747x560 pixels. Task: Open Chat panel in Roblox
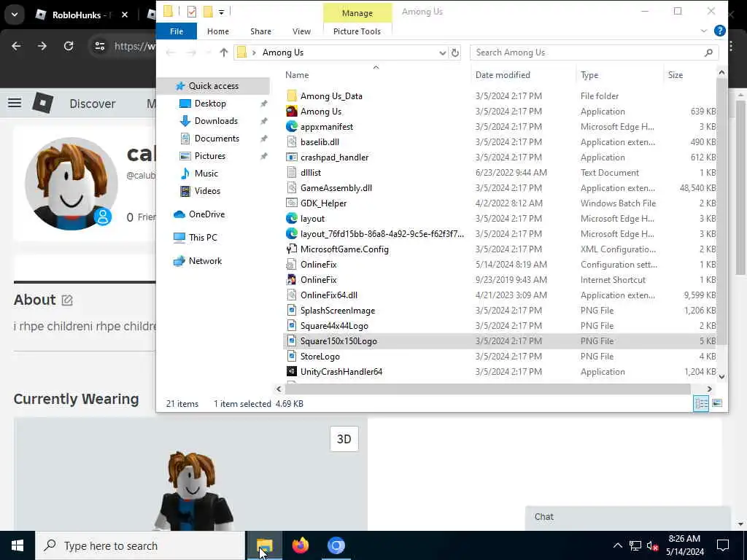[627, 517]
